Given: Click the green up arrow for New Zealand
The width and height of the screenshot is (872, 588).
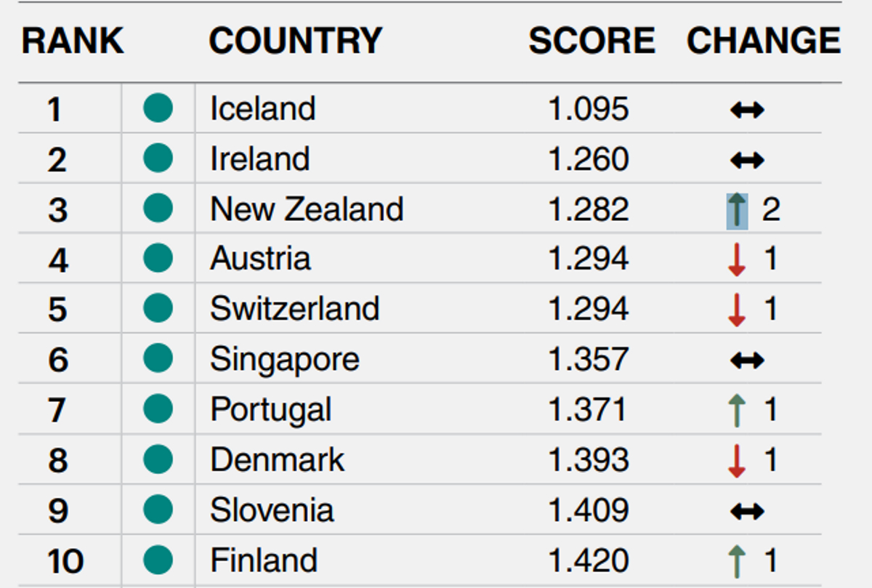Looking at the screenshot, I should tap(738, 210).
